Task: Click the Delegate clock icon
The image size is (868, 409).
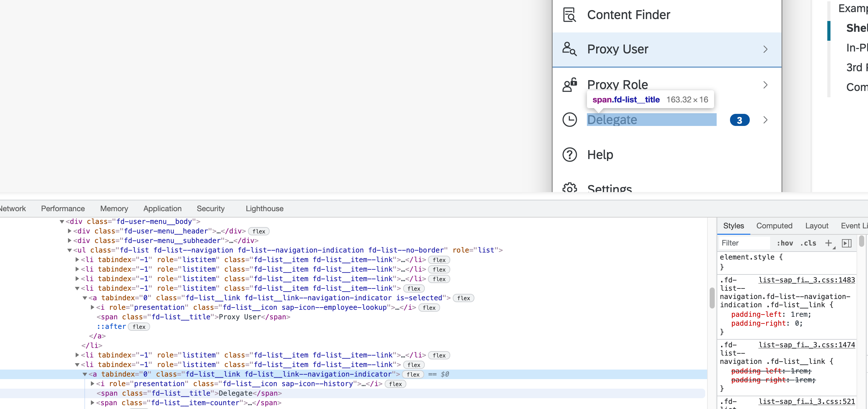Action: (569, 120)
